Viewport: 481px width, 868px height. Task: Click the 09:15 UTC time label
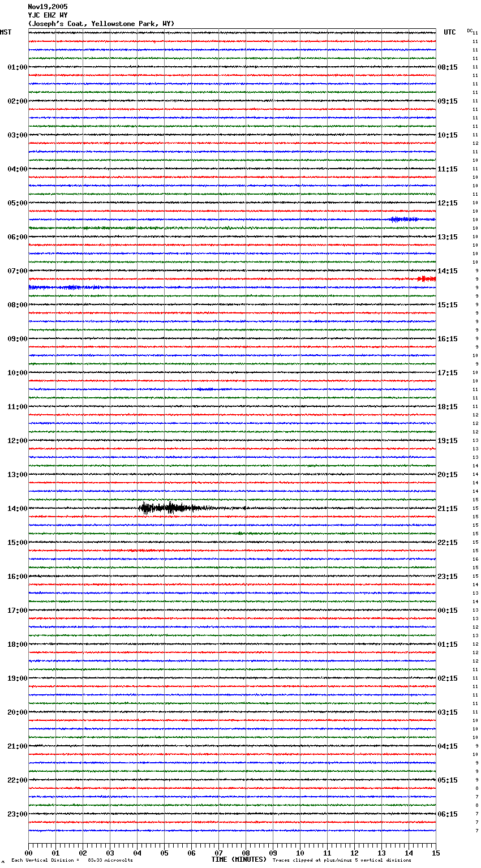tap(448, 101)
